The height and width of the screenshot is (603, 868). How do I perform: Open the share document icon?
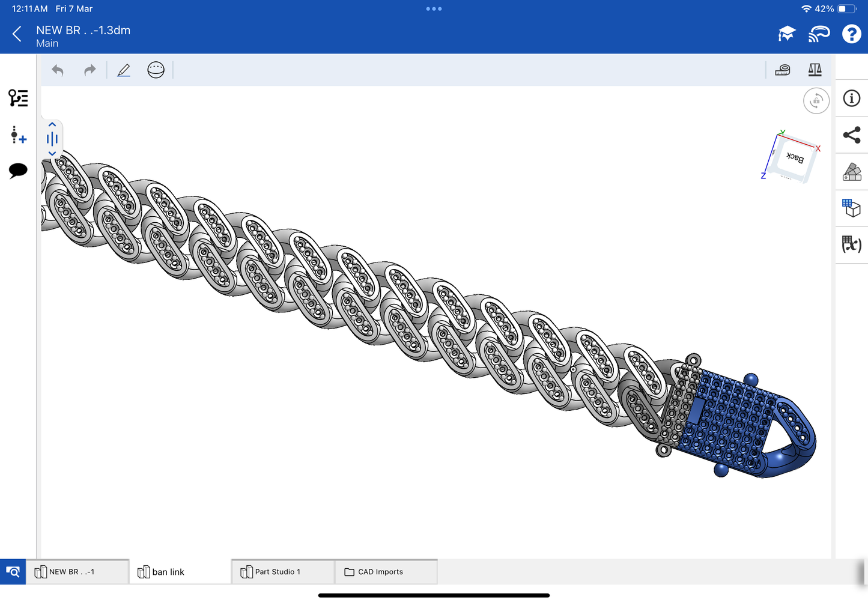click(851, 135)
